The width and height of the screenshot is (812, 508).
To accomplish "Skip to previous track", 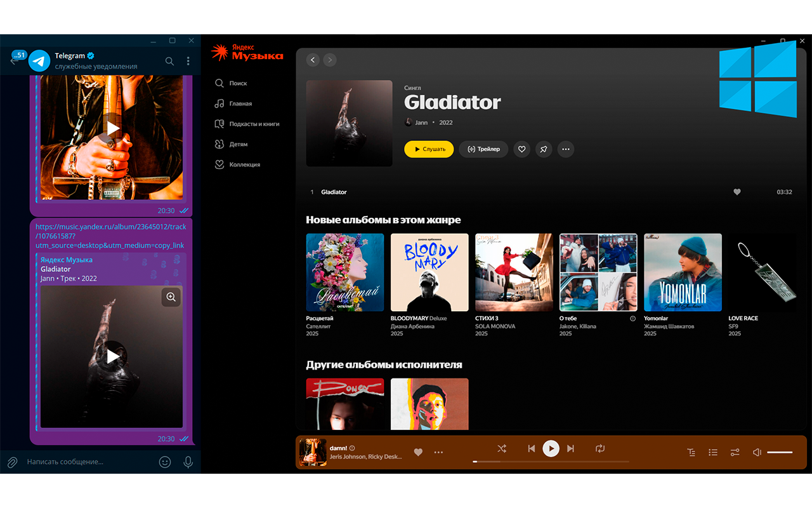I will [x=532, y=448].
